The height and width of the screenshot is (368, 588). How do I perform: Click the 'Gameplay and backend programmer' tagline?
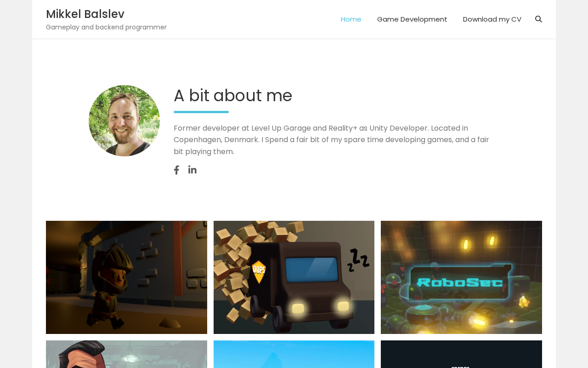click(x=106, y=27)
